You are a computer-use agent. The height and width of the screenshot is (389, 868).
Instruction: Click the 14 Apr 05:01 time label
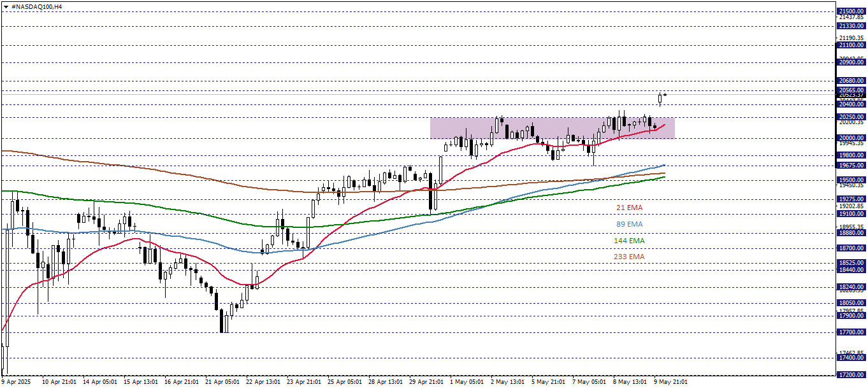(101, 382)
